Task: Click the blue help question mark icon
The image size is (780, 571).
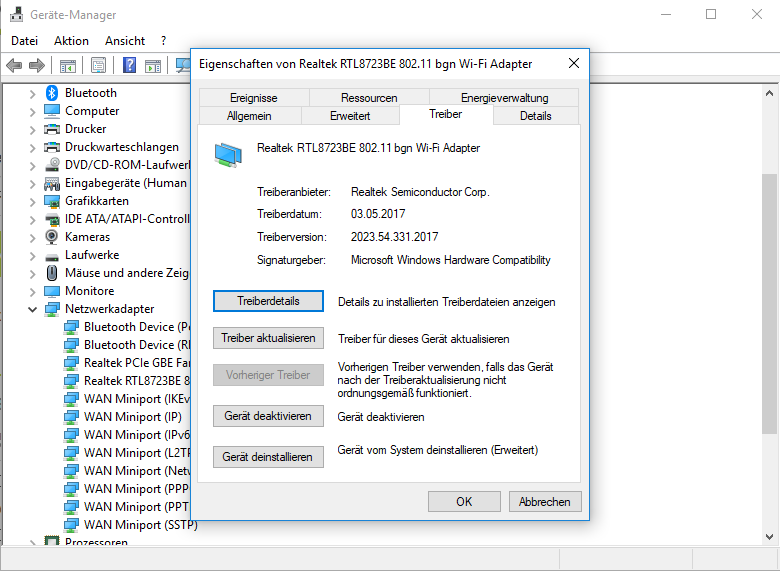Action: click(129, 66)
